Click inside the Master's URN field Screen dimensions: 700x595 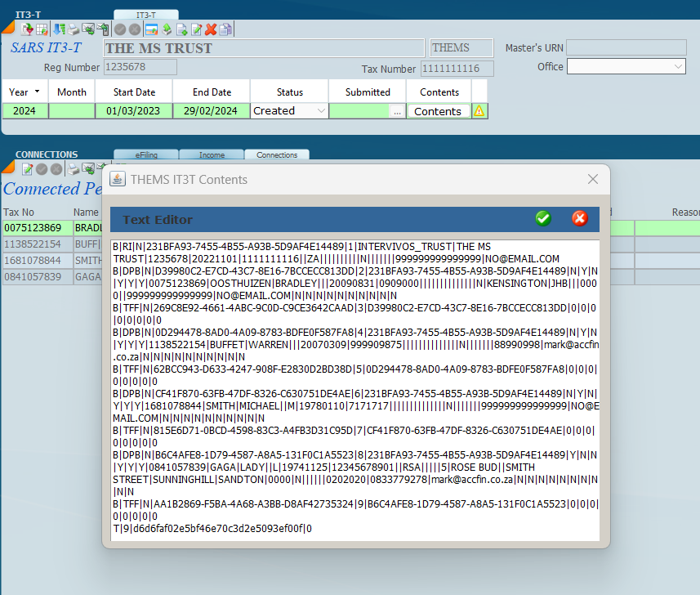click(626, 47)
